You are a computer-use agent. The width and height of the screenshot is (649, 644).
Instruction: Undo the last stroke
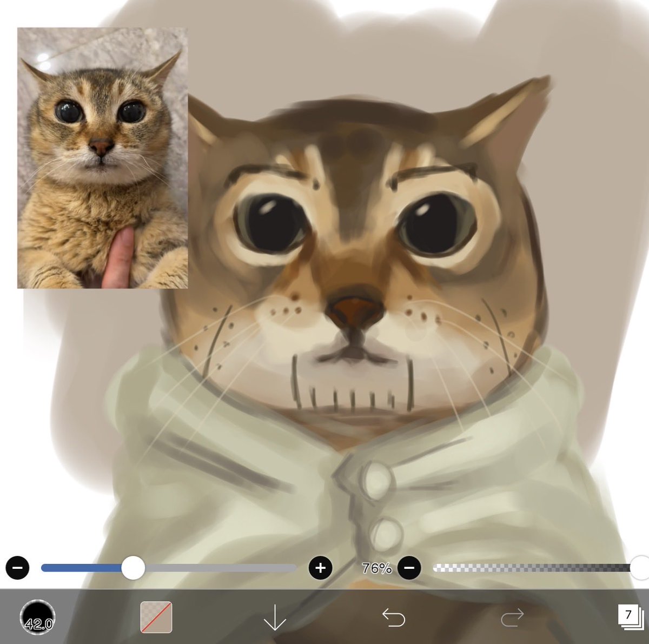[x=393, y=618]
